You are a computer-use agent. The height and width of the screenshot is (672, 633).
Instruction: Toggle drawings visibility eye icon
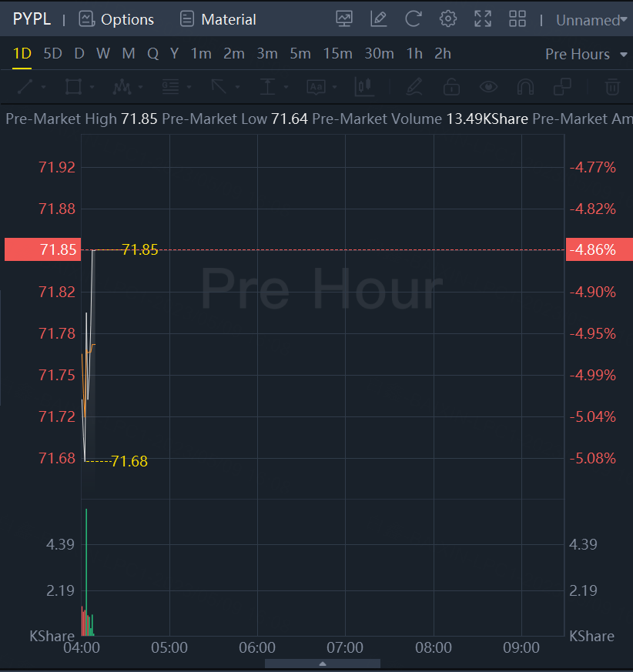[489, 86]
